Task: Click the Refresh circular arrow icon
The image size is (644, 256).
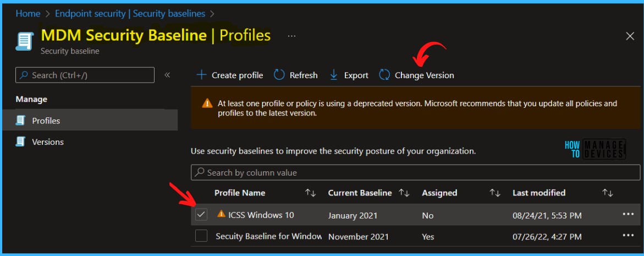Action: (279, 75)
